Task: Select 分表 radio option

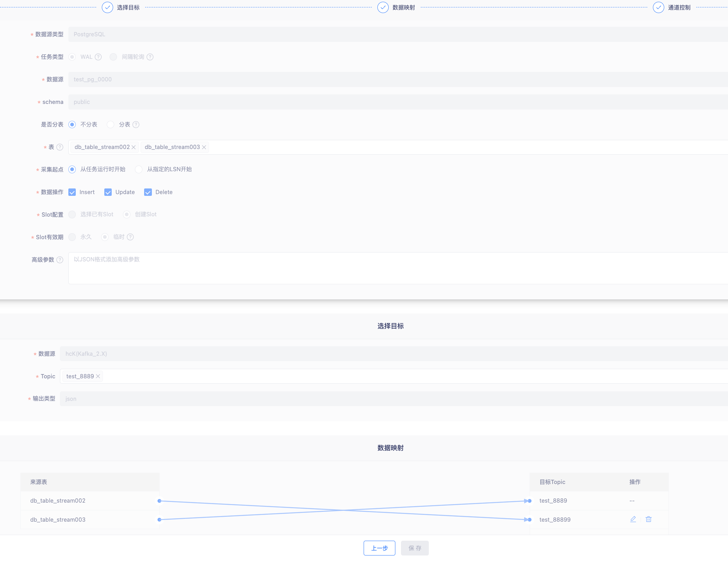Action: (111, 125)
